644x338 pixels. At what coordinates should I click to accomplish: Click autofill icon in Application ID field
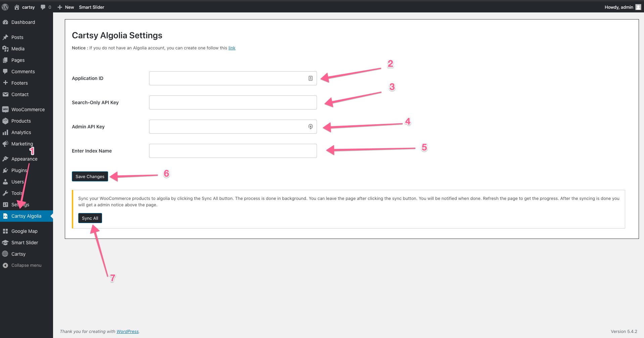[311, 78]
